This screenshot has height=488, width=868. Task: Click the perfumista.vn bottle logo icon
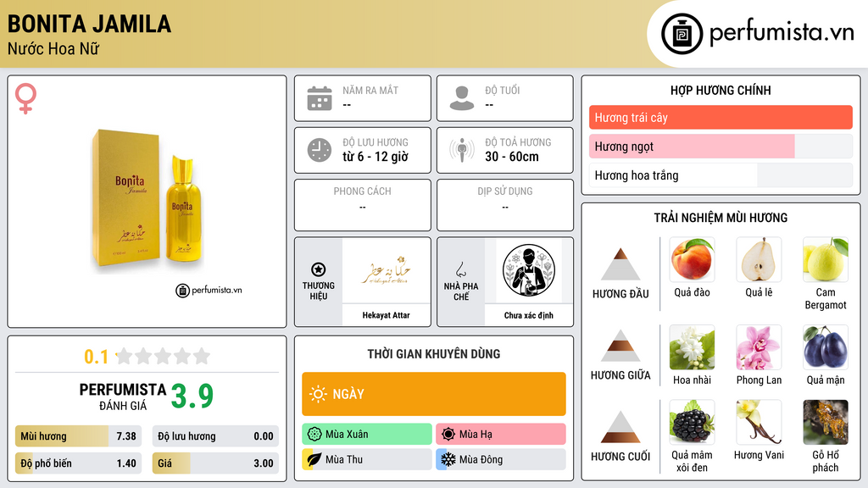tap(682, 34)
